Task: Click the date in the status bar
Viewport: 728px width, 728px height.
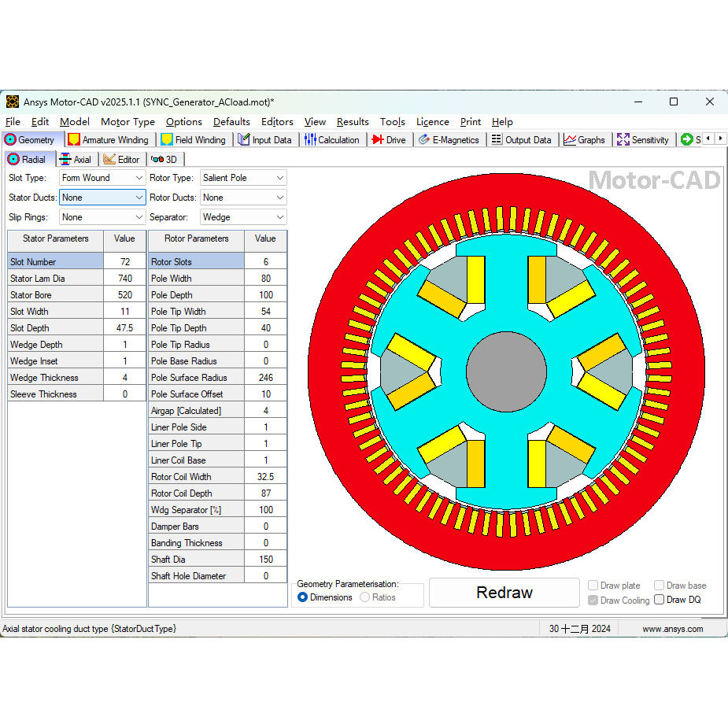Action: point(579,629)
